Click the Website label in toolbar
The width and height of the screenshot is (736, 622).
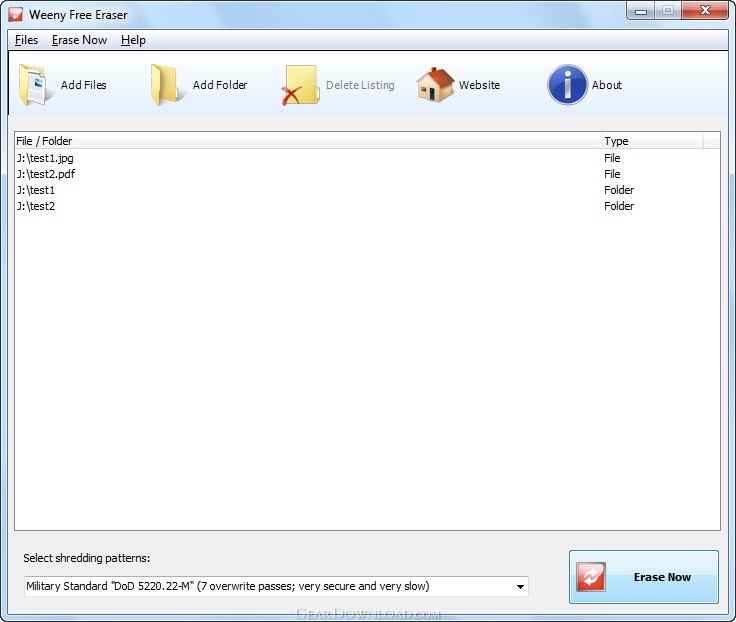(479, 85)
